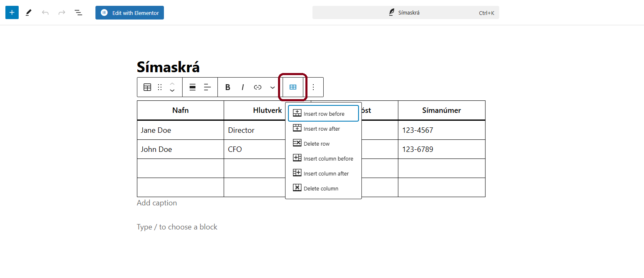Click the Add caption field

point(157,203)
